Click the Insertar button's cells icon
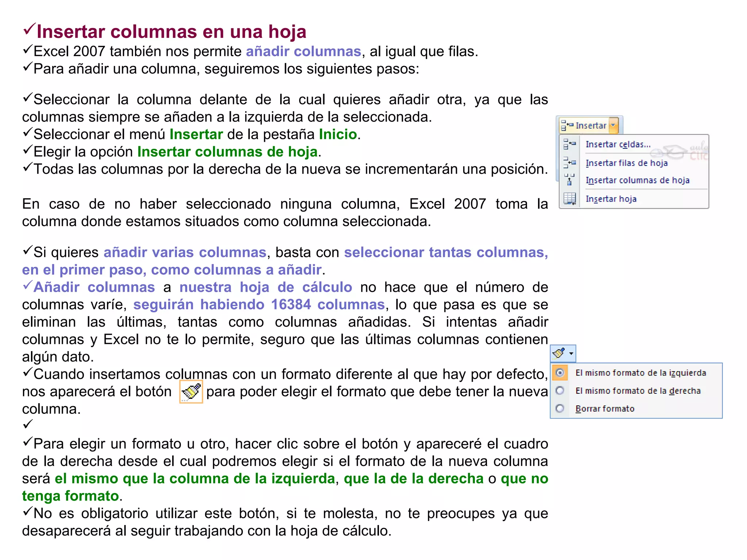 (567, 125)
